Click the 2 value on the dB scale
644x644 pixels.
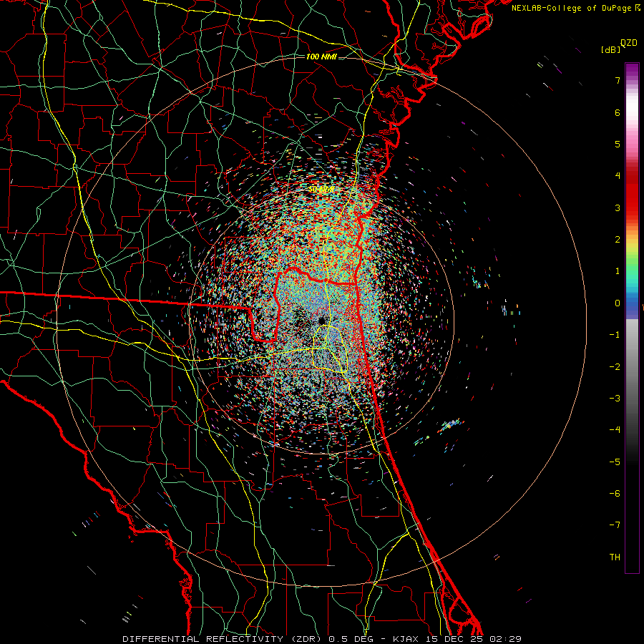click(x=618, y=240)
